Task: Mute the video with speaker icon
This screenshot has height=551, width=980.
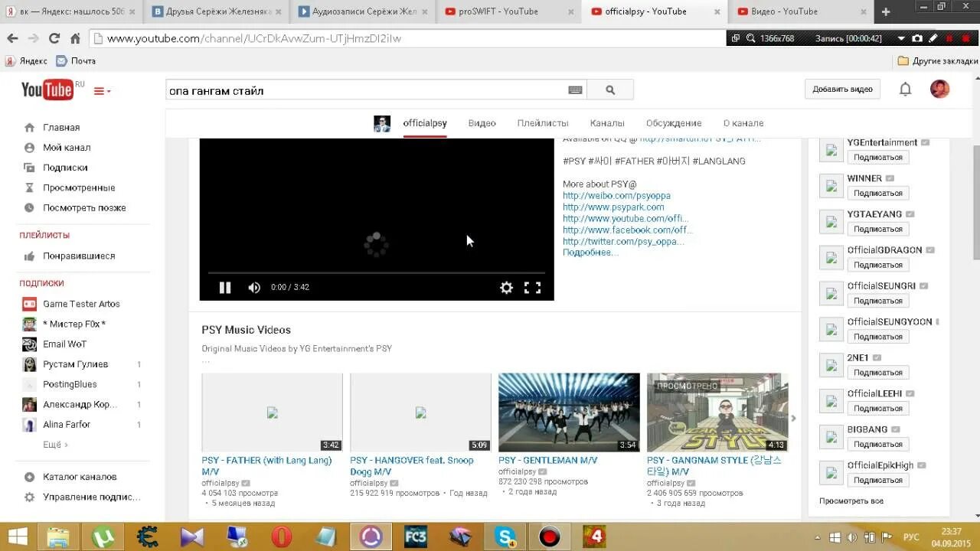Action: (254, 288)
